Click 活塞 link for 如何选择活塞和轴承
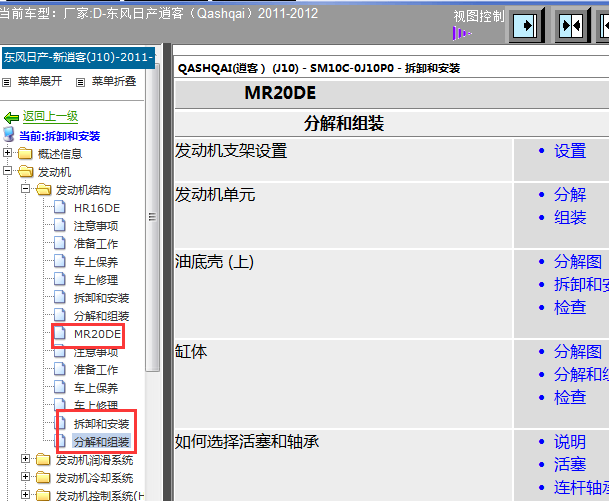This screenshot has width=609, height=501. pyautogui.click(x=570, y=464)
